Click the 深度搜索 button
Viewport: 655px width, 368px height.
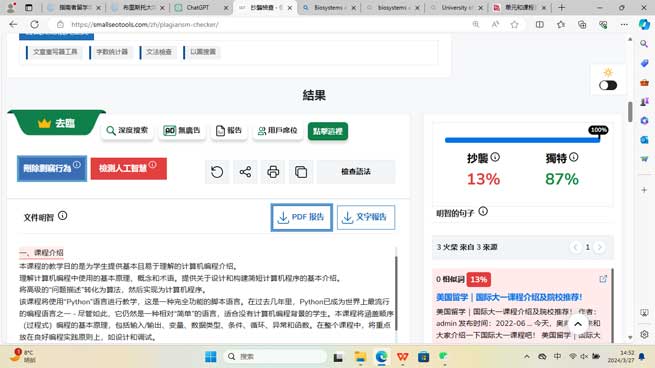tap(127, 130)
